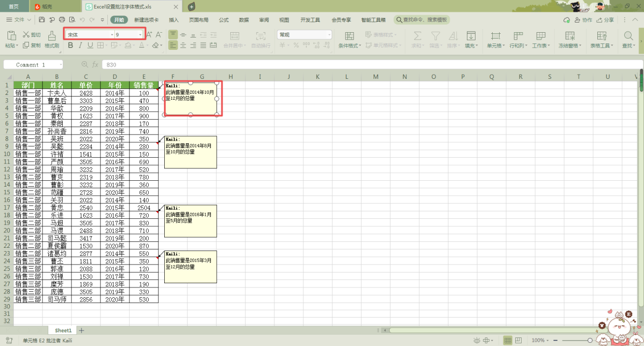Viewport: 644px width, 346px height.
Task: Open the Page Layout (页面布局) tab
Action: pos(199,20)
